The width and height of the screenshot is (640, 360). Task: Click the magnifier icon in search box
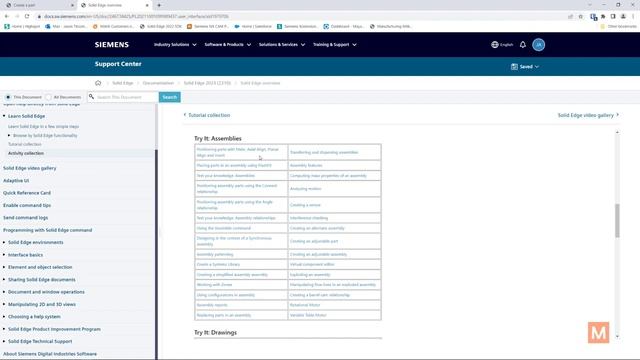point(91,97)
